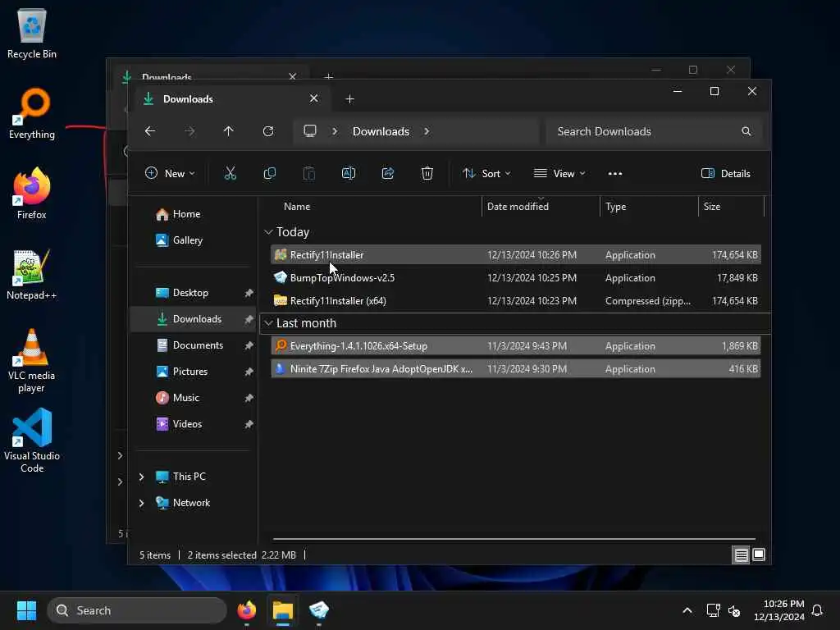Select the Firefox desktop shortcut
The height and width of the screenshot is (630, 840).
(x=32, y=194)
